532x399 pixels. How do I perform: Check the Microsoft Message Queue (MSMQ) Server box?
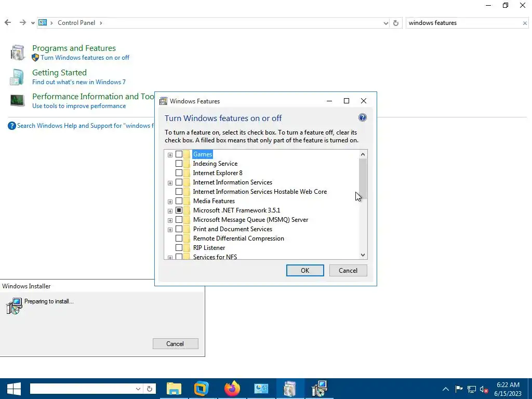click(179, 220)
